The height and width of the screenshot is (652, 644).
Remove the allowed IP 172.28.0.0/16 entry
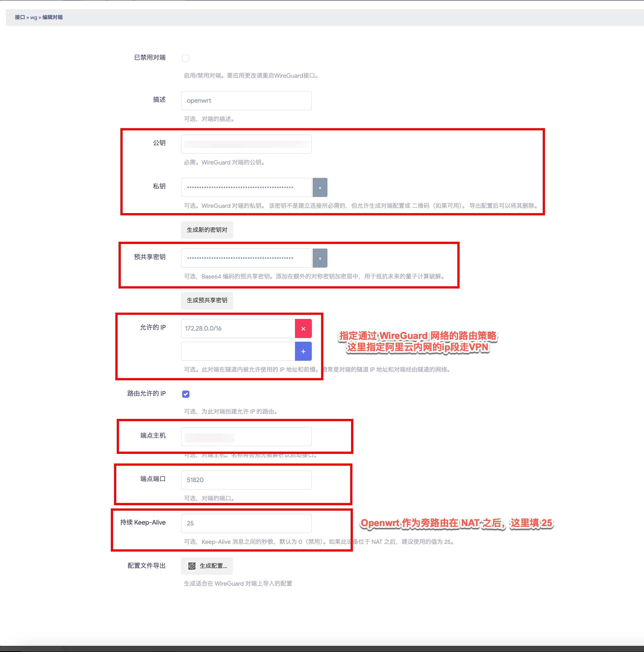click(x=303, y=328)
